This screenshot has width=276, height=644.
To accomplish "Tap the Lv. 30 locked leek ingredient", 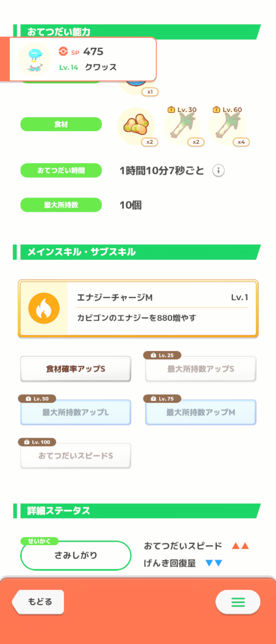I will click(182, 126).
